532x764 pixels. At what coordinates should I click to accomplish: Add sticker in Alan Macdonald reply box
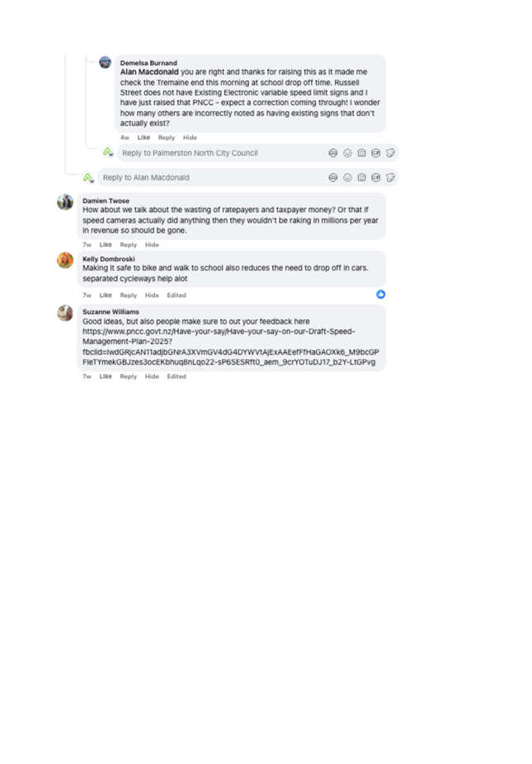coord(390,177)
